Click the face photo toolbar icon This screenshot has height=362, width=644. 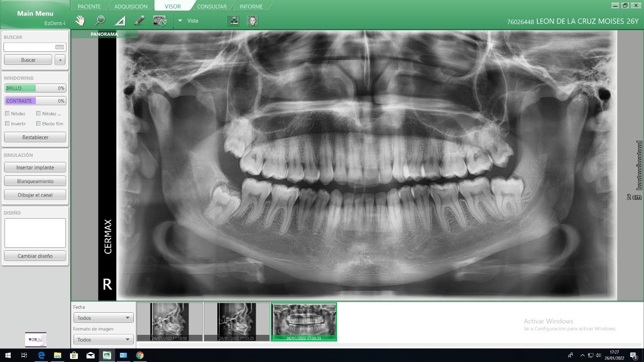pos(253,21)
